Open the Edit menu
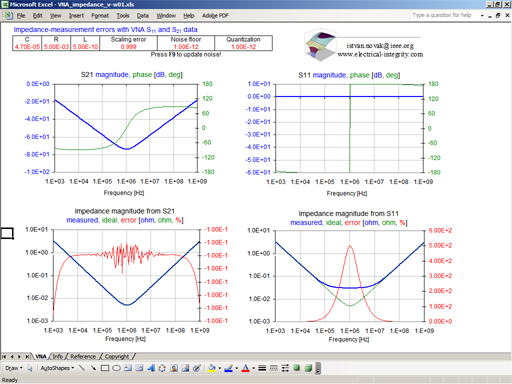Viewport: 512px width, 384px height. [x=37, y=15]
